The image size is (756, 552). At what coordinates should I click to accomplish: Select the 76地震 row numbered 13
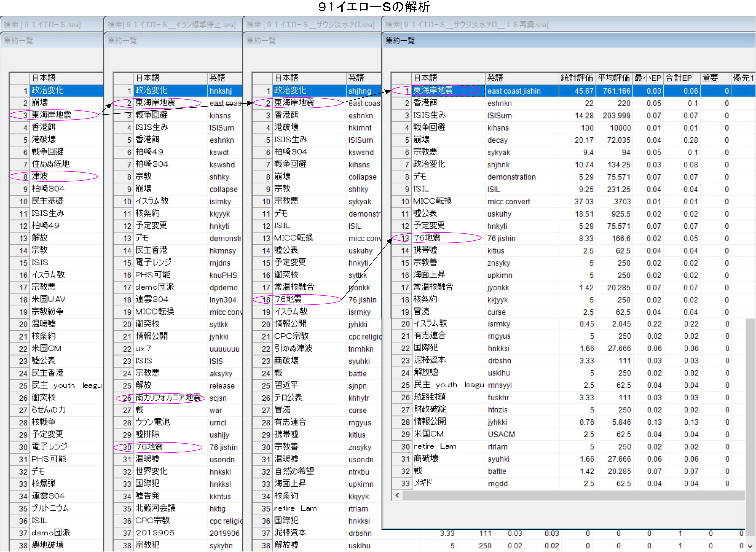[x=427, y=238]
